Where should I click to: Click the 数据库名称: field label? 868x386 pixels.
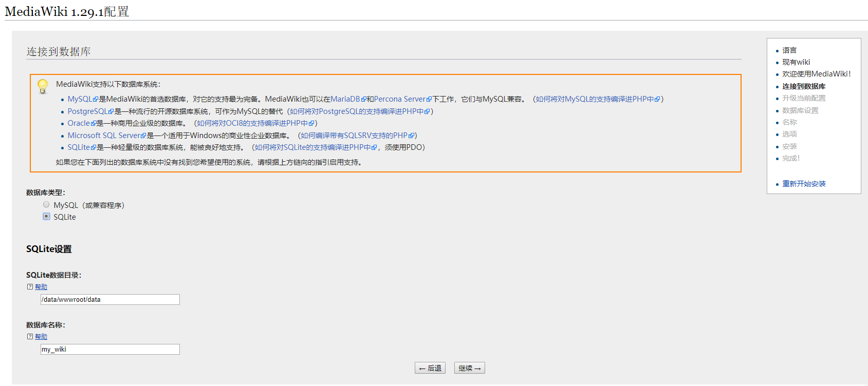click(46, 325)
